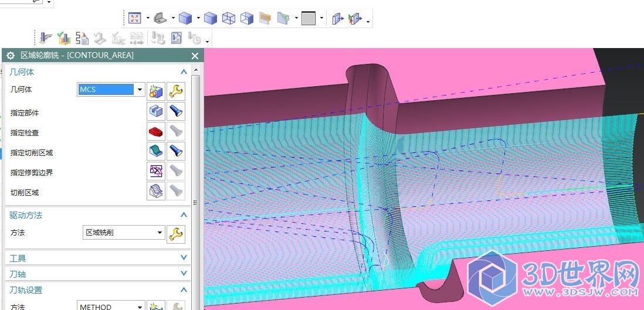Collapse the 刀轨设置 section
This screenshot has width=644, height=310.
click(x=184, y=289)
